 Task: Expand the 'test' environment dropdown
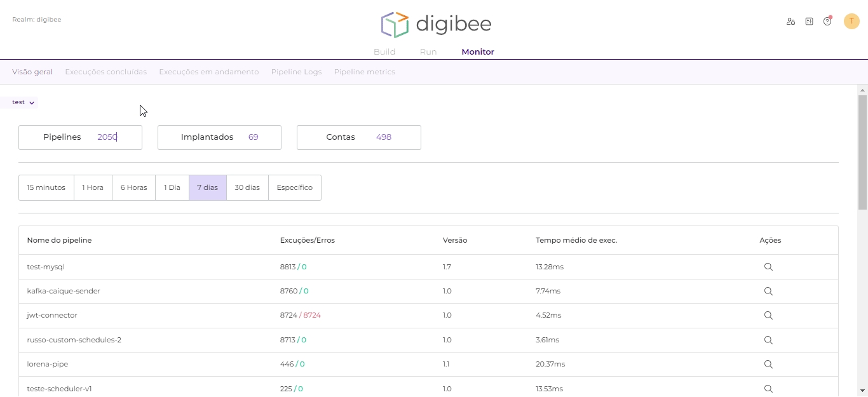tap(24, 102)
